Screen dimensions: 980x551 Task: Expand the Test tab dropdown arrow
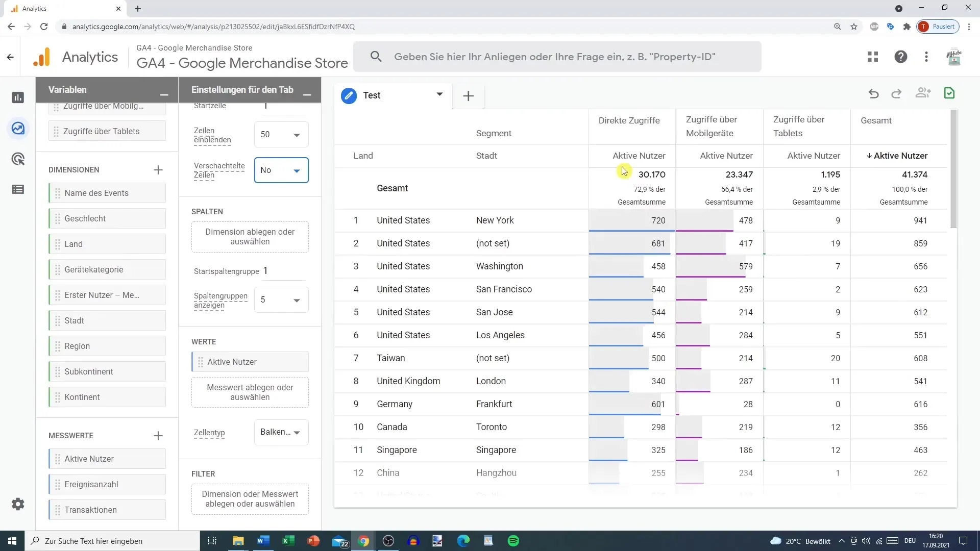[439, 94]
